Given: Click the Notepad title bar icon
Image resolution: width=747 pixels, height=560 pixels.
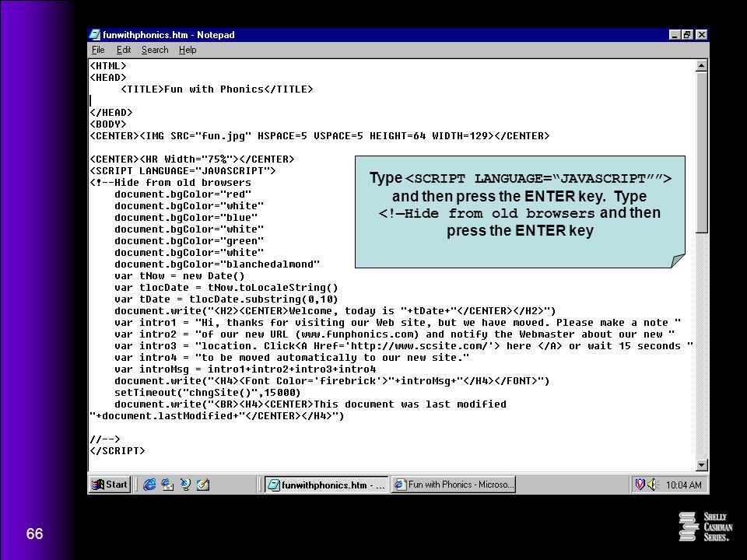Looking at the screenshot, I should [95, 34].
